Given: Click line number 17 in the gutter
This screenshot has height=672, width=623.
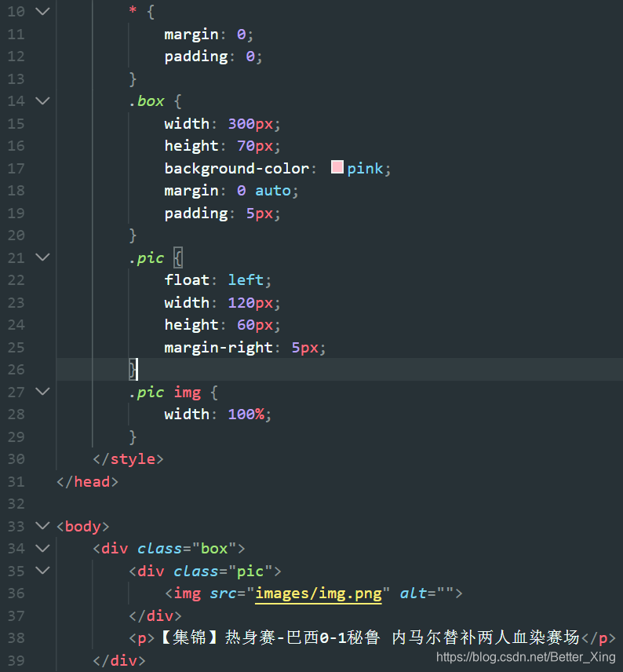Looking at the screenshot, I should [16, 169].
